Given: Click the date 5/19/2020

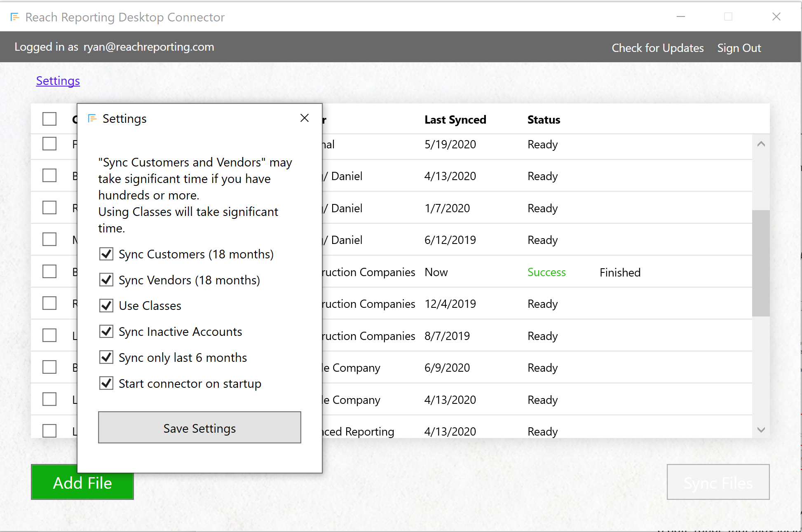Looking at the screenshot, I should 450,145.
